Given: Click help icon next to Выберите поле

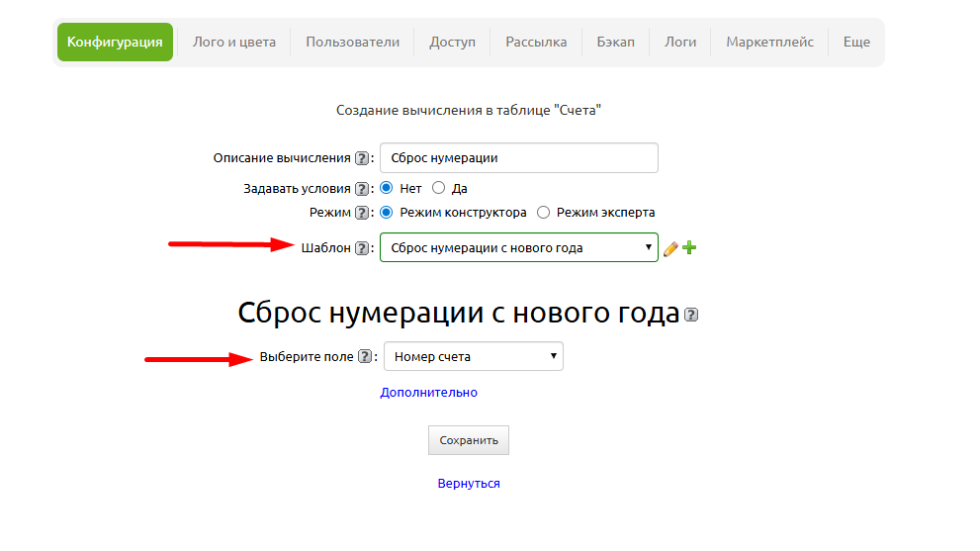Looking at the screenshot, I should pos(365,357).
